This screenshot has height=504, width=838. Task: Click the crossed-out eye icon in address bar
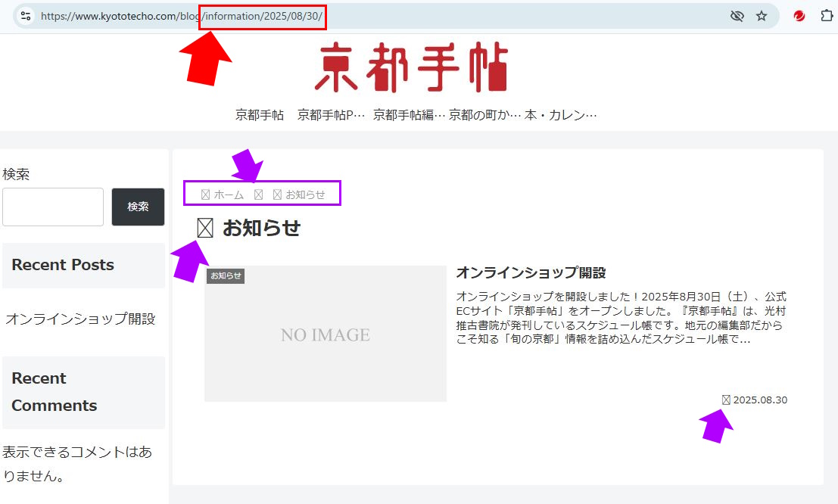coord(737,16)
